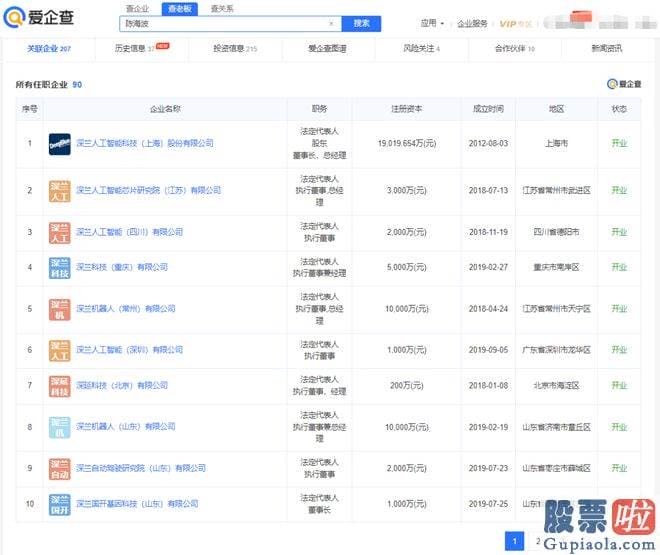Screen dimensions: 660x555
Task: Open 深兰人工智能（深圳）有限公司 link
Action: point(130,350)
